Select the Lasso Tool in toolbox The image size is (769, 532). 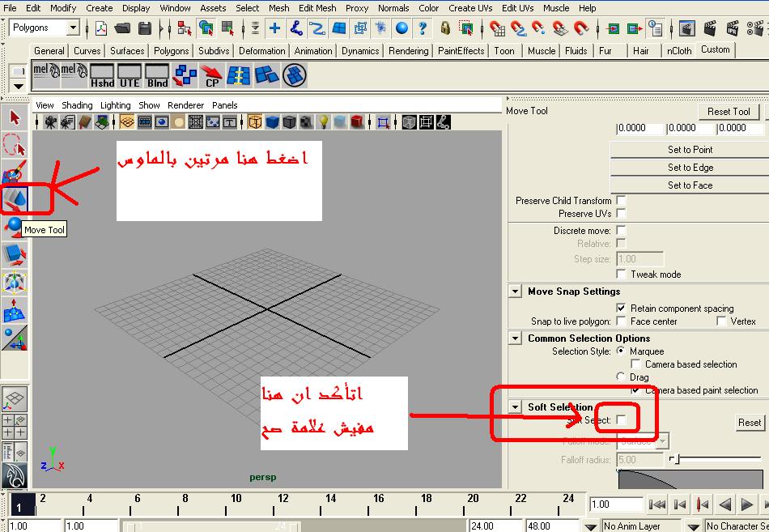pyautogui.click(x=15, y=145)
